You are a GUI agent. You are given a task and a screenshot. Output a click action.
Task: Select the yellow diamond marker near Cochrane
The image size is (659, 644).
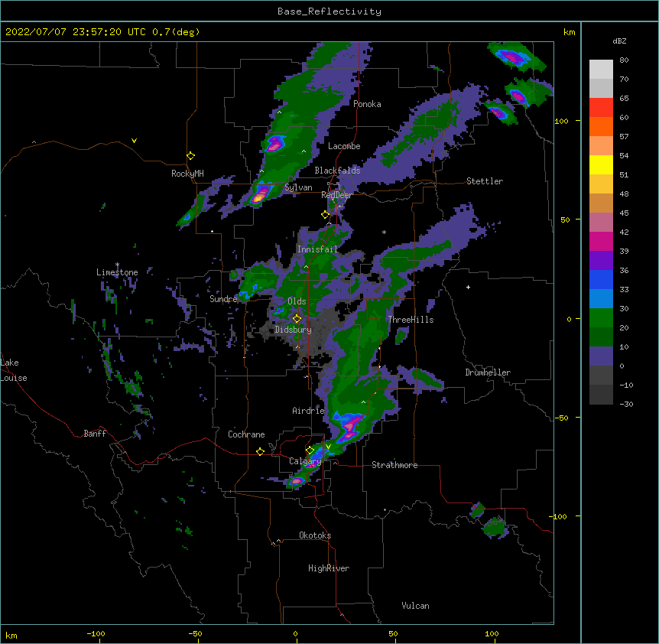tap(260, 451)
